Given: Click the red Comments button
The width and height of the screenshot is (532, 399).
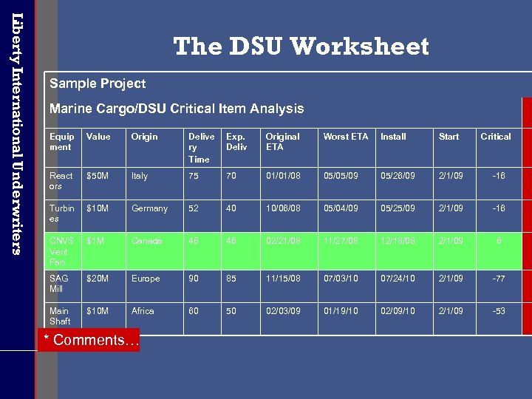Looking at the screenshot, I should click(89, 340).
